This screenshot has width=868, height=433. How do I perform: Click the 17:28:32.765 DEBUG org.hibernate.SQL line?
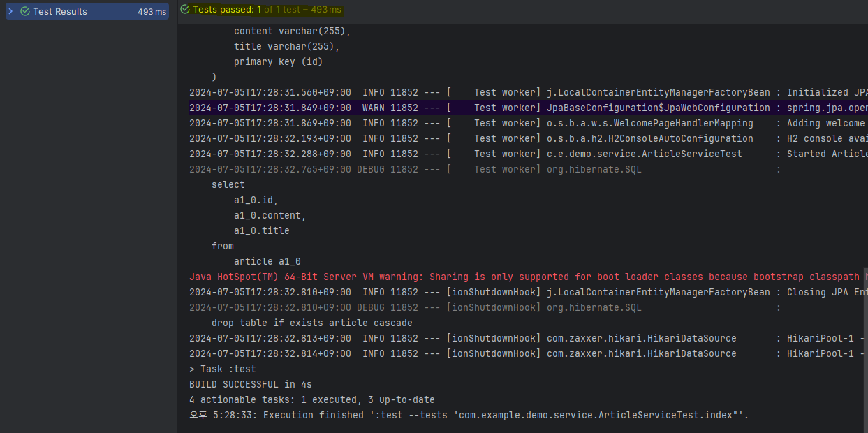click(x=485, y=169)
